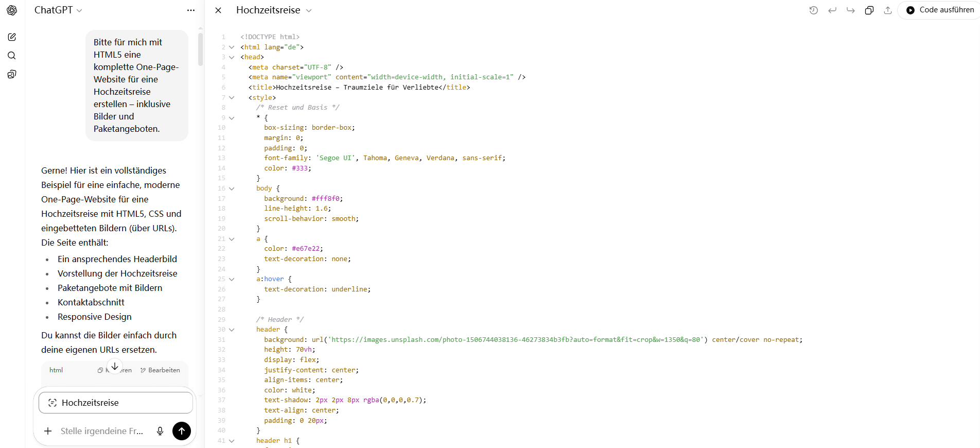Open the three-dots chat options menu
The width and height of the screenshot is (980, 448).
(x=191, y=10)
